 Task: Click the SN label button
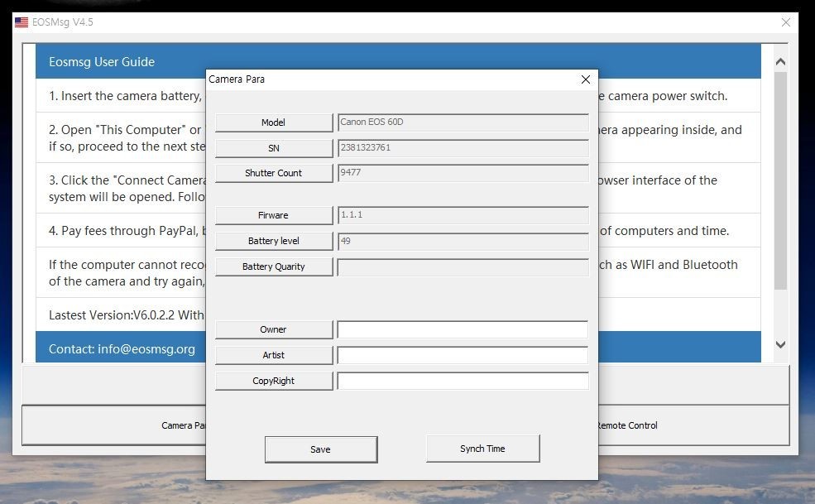pos(274,148)
